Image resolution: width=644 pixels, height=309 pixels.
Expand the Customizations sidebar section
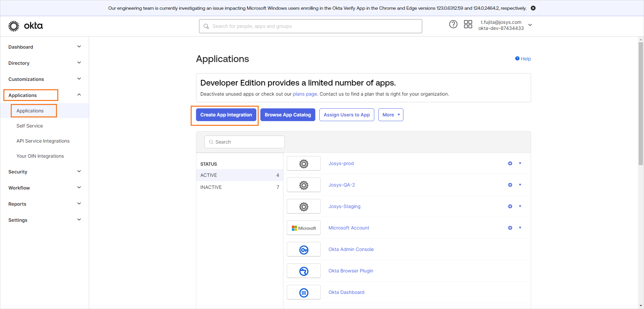point(79,79)
